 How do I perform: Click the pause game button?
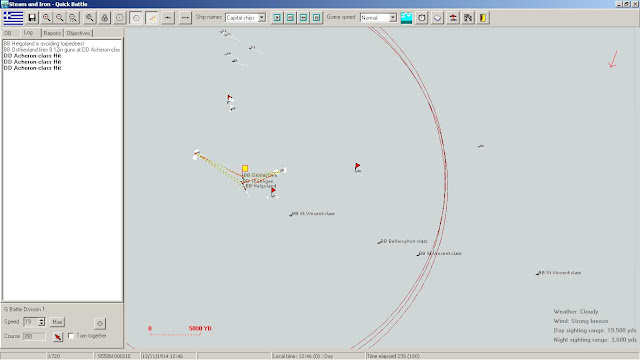pos(316,18)
